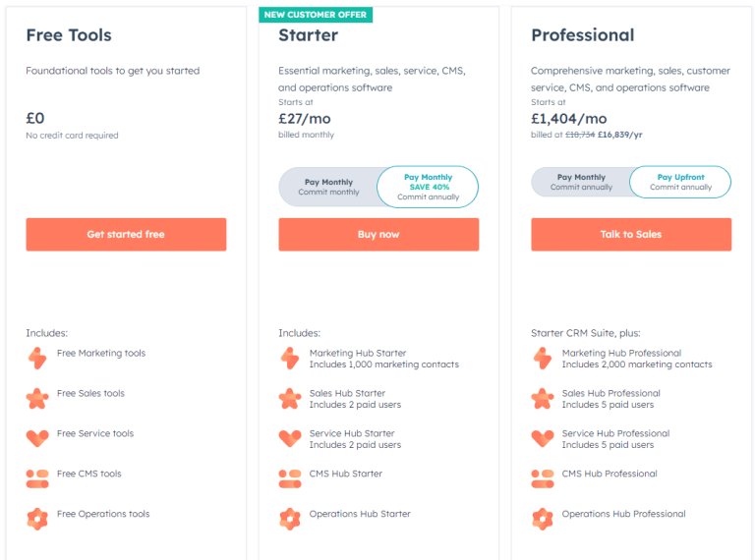755x560 pixels.
Task: Click the Free CMS tools icon
Action: tap(37, 479)
